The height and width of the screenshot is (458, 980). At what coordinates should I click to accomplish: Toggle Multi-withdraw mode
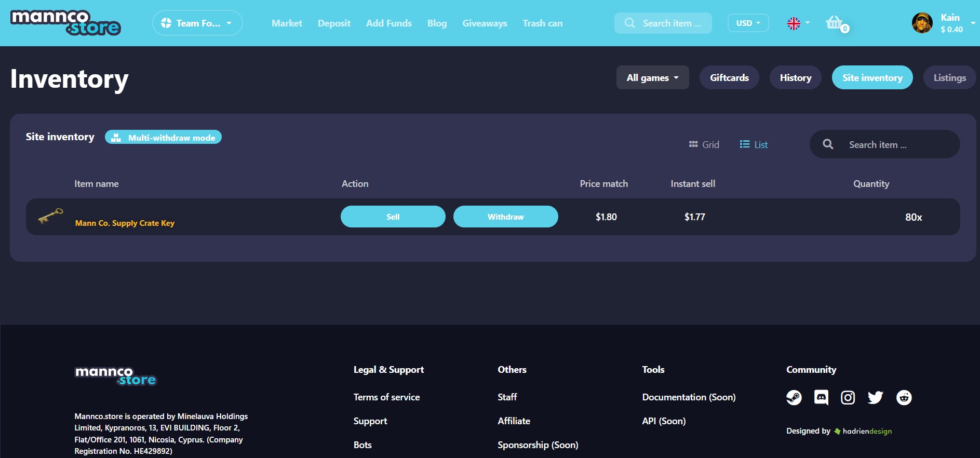(x=163, y=137)
